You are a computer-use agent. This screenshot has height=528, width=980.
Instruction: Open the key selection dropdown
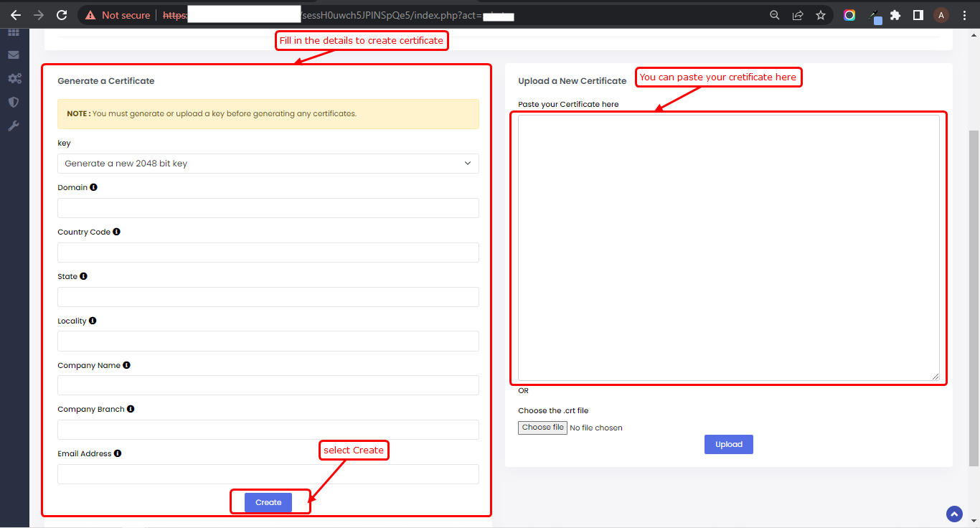[268, 164]
